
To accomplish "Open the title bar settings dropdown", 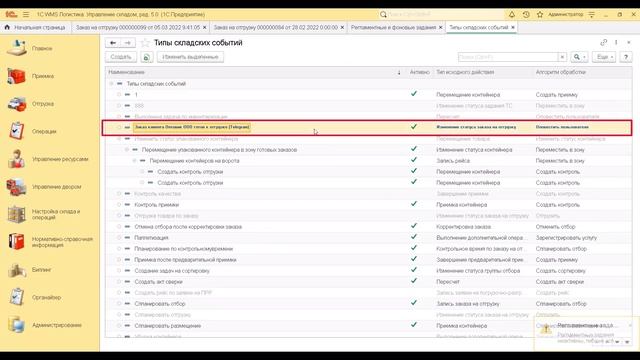I will [591, 14].
